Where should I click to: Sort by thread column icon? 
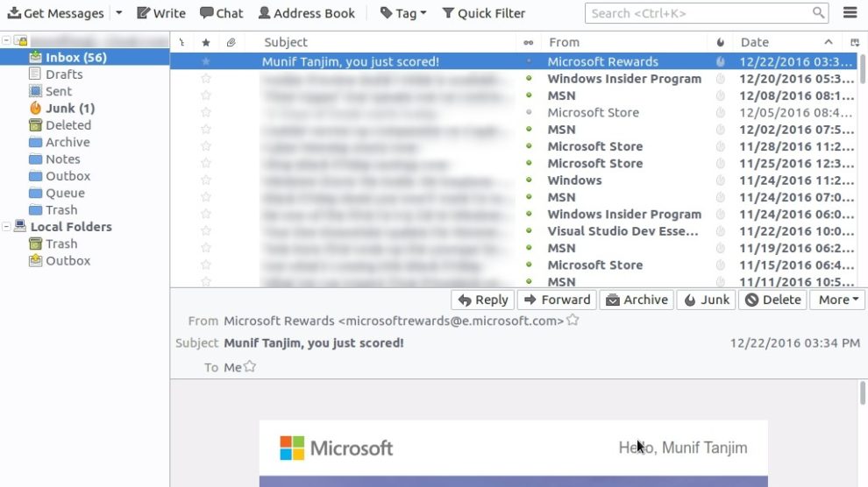[x=181, y=42]
